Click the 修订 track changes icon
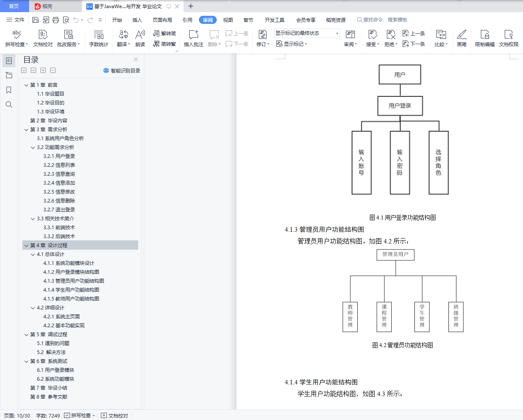 (x=263, y=34)
